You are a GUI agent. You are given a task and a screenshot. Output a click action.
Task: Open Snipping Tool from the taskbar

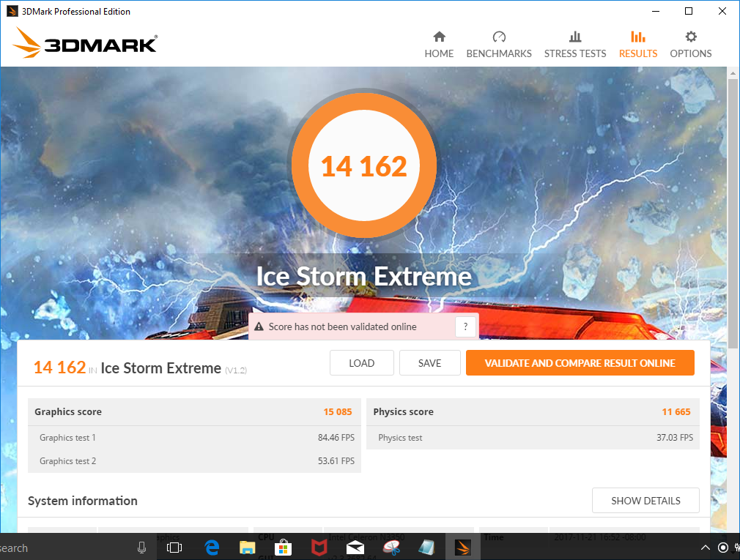(x=391, y=548)
